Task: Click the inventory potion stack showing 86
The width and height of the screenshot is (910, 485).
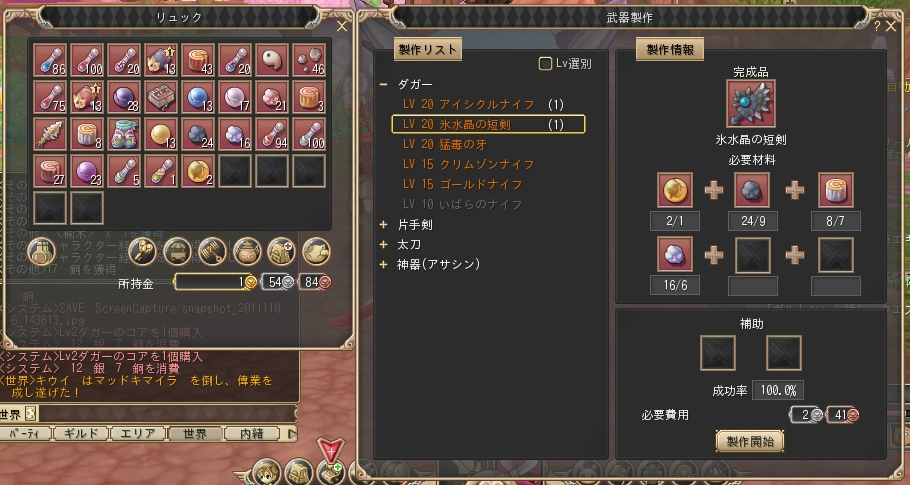Action: click(x=50, y=60)
